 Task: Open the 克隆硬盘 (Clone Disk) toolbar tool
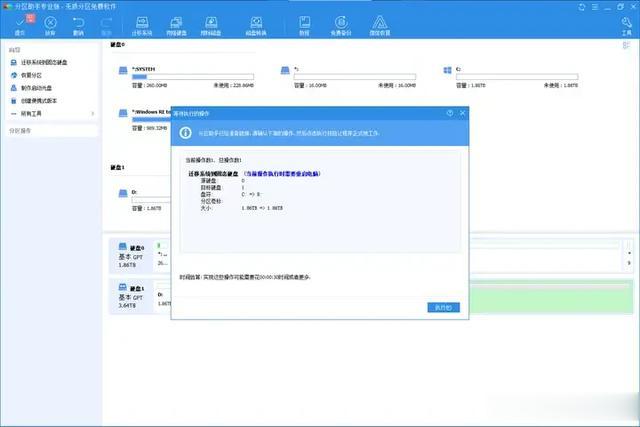coord(176,25)
